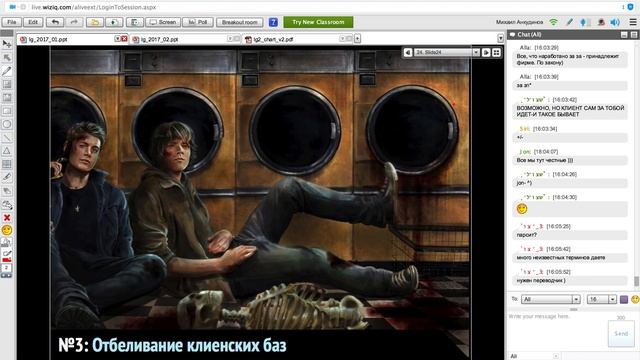Close the lg_2017_01.ppt tab with red X

point(124,38)
